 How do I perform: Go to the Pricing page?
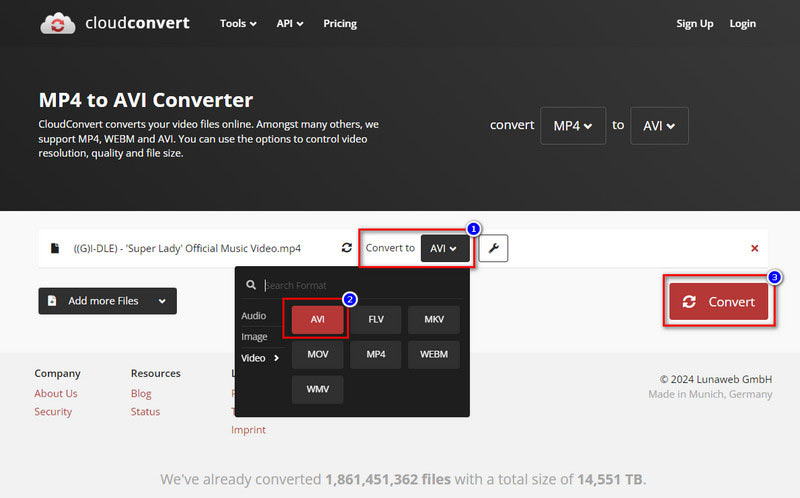340,23
